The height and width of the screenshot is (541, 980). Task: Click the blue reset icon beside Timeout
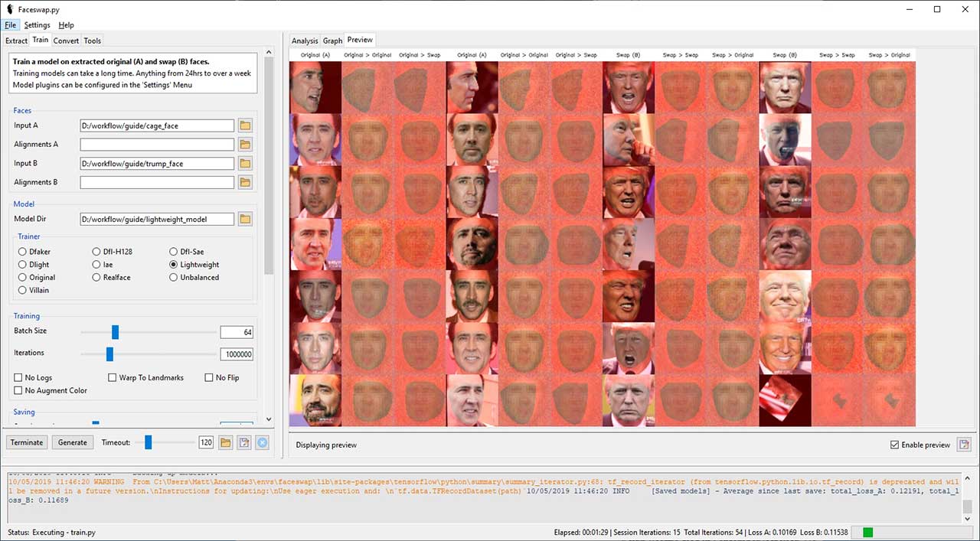[262, 442]
